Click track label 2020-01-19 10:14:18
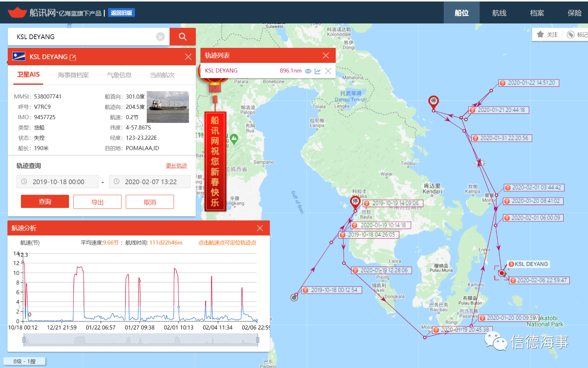 pyautogui.click(x=381, y=225)
